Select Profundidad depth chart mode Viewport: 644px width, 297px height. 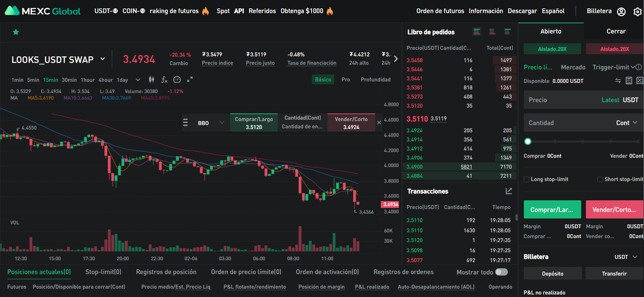coord(376,80)
